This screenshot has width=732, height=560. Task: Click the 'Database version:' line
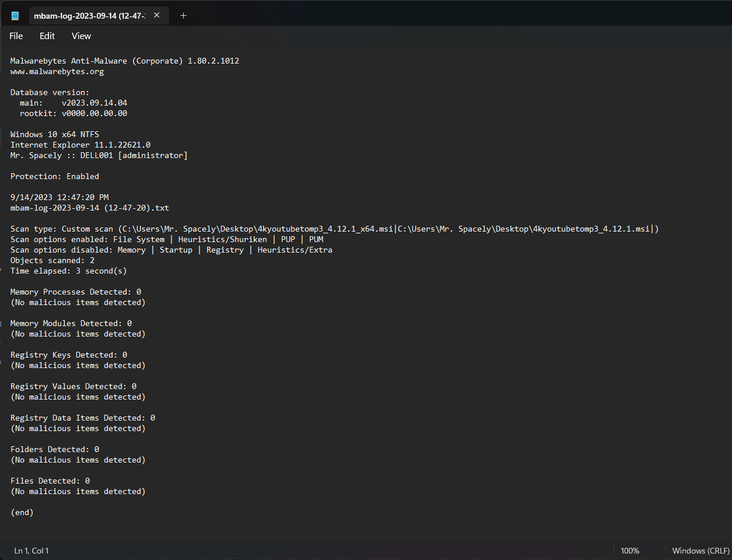click(x=50, y=92)
